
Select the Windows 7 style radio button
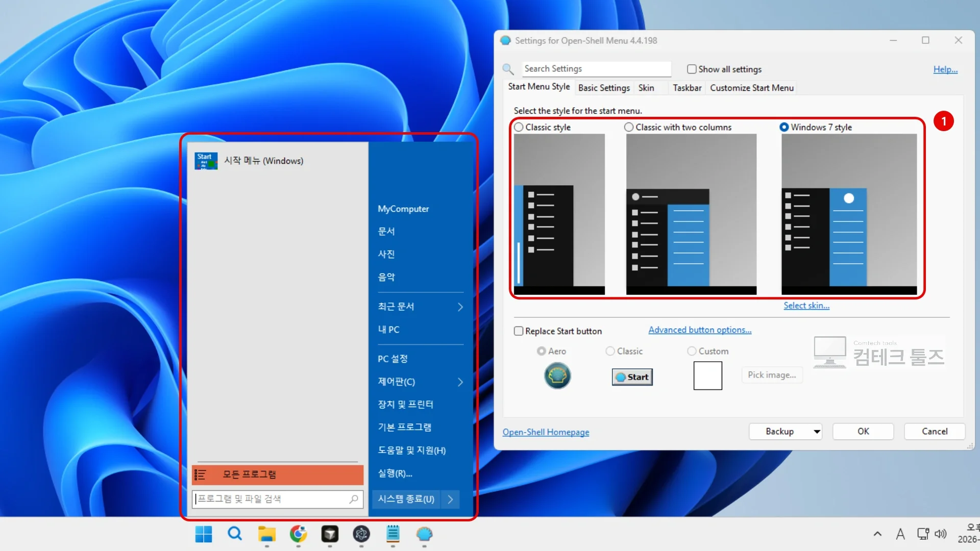(x=784, y=127)
